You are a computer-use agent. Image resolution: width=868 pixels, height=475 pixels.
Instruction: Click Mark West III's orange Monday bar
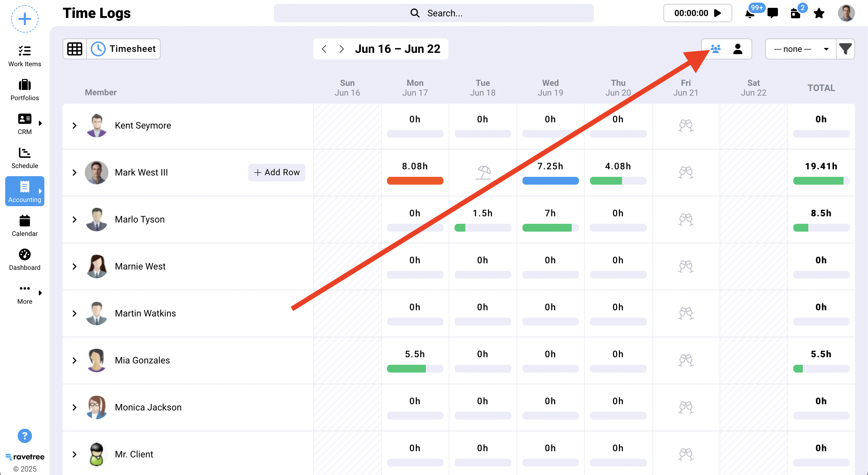(415, 180)
